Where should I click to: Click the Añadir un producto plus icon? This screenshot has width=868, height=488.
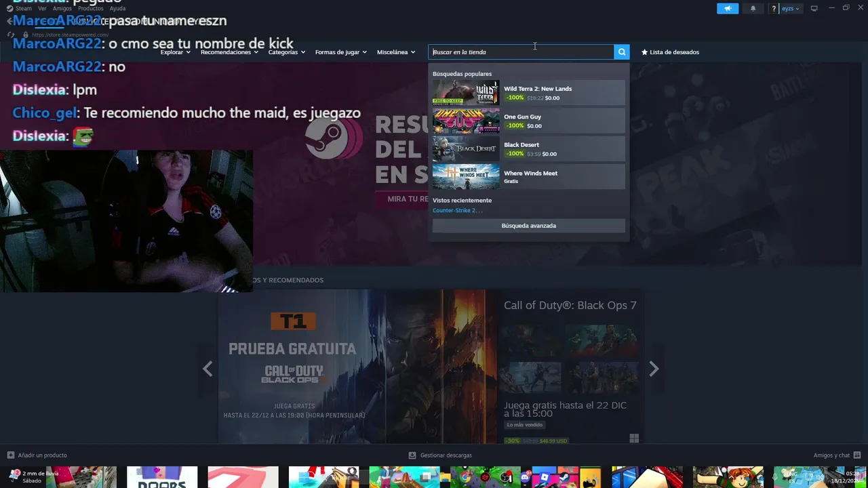point(11,455)
